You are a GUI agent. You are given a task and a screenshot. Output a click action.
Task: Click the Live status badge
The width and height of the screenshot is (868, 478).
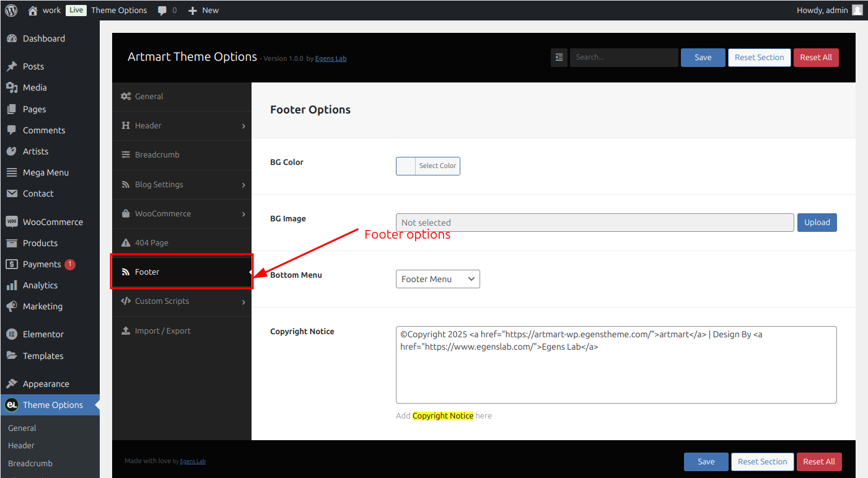pyautogui.click(x=76, y=10)
